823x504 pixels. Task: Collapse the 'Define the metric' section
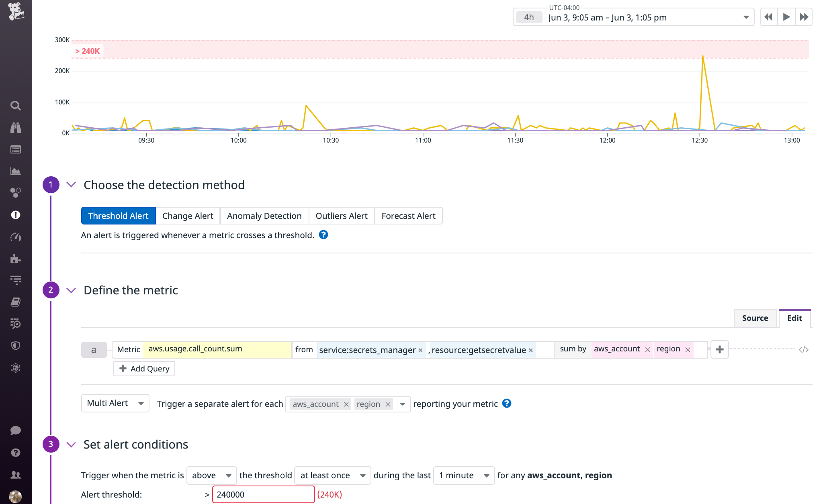(71, 290)
